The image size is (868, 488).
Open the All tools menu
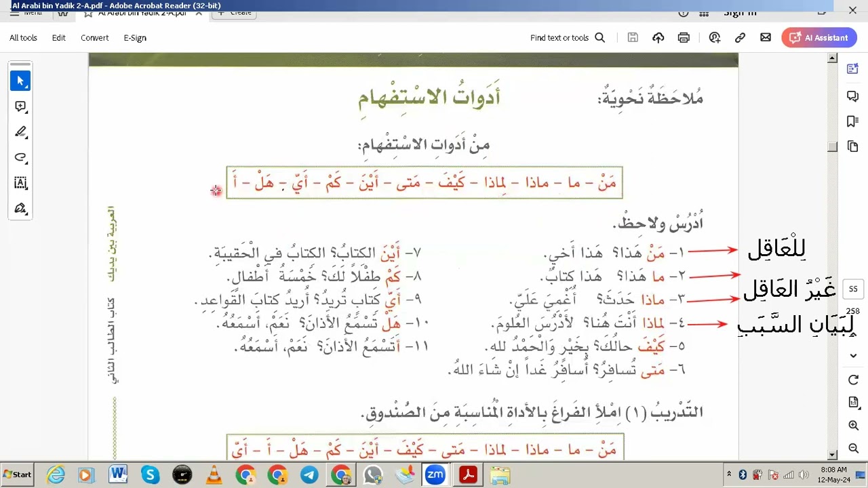tap(23, 38)
